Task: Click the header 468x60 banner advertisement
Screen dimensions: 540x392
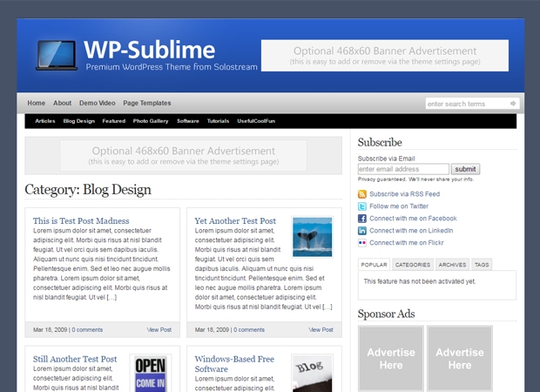Action: point(385,56)
